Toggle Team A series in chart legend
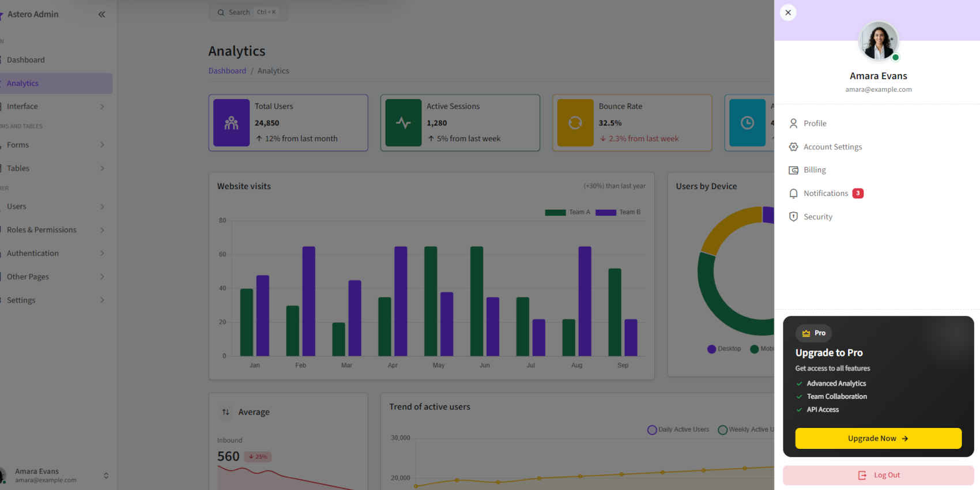Image resolution: width=980 pixels, height=490 pixels. 567,212
